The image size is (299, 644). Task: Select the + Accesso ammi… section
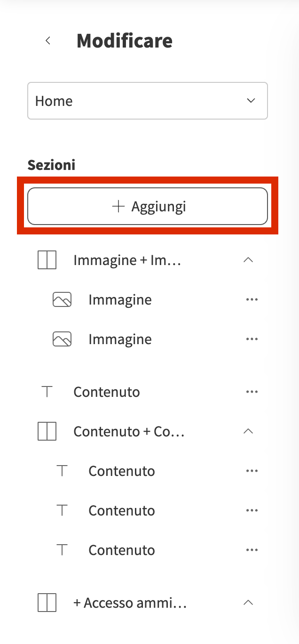[130, 603]
